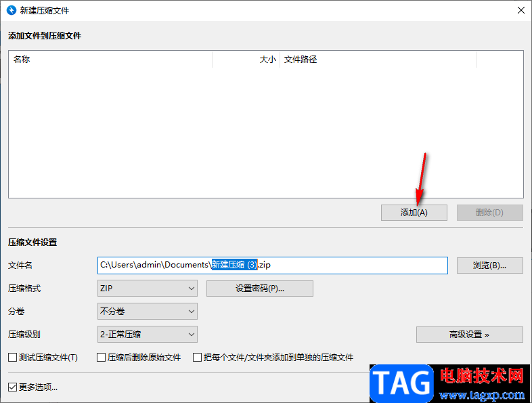The image size is (532, 403).
Task: Sort by 名称 column header
Action: tap(110, 60)
